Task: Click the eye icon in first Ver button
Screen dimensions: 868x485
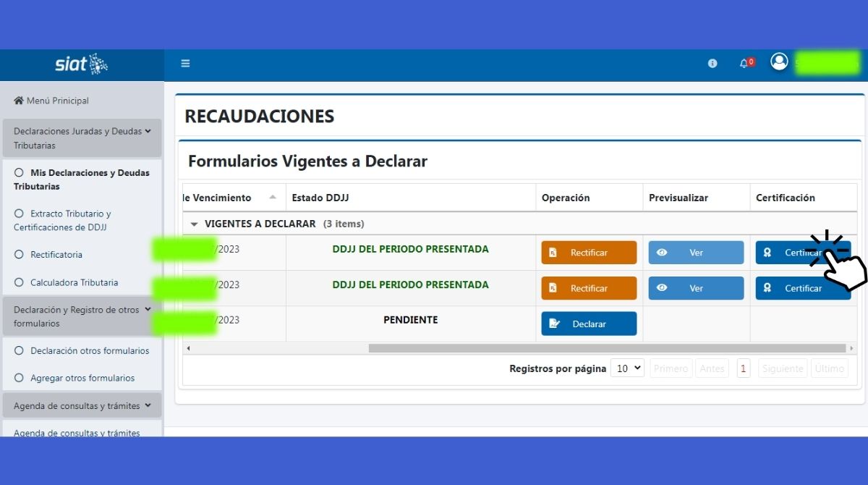Action: pyautogui.click(x=662, y=253)
